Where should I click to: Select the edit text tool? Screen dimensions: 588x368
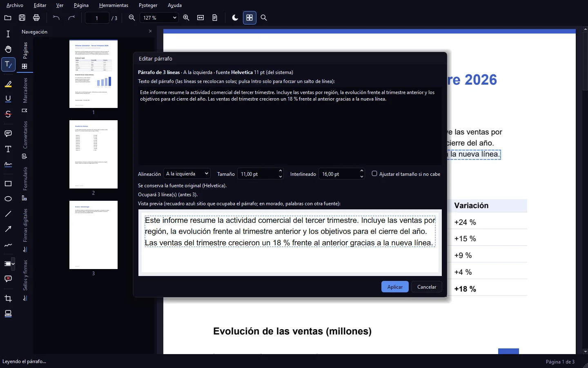(8, 65)
